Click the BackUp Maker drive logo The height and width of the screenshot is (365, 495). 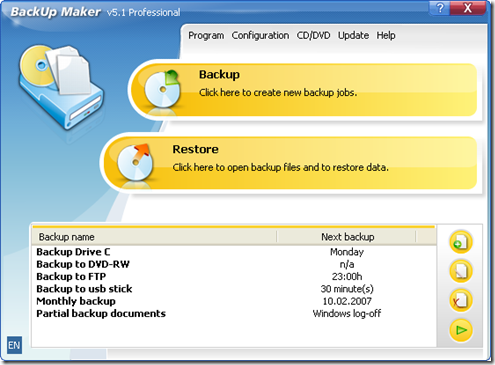point(60,87)
